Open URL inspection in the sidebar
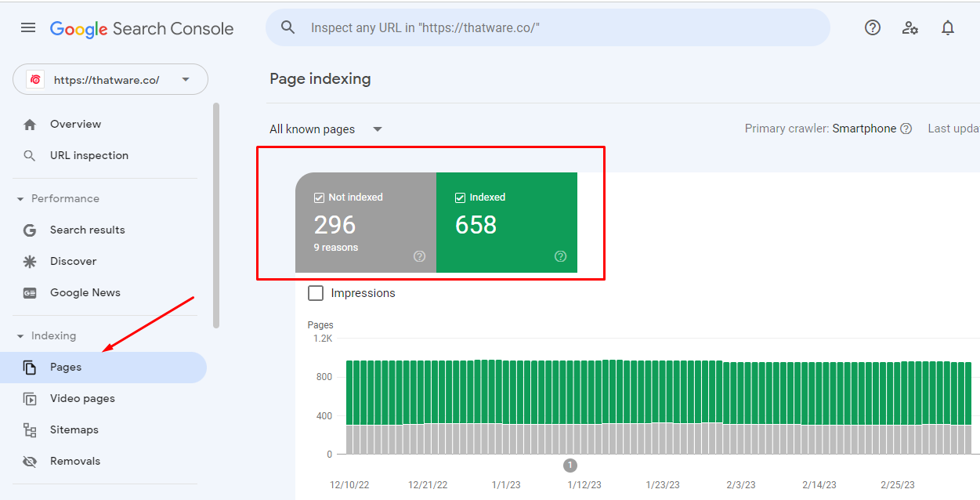The height and width of the screenshot is (500, 980). 103,156
